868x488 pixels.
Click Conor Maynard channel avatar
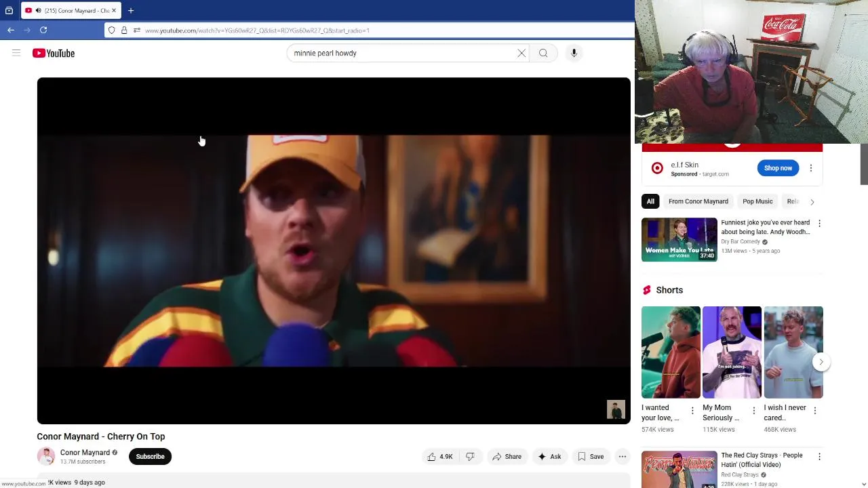coord(46,457)
